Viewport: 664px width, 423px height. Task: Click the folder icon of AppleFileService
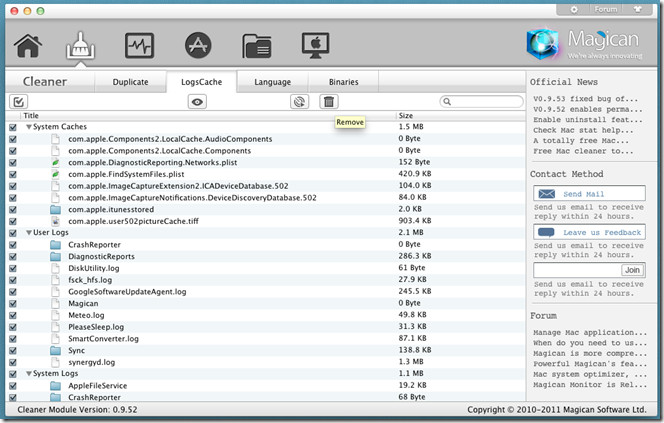coord(55,386)
